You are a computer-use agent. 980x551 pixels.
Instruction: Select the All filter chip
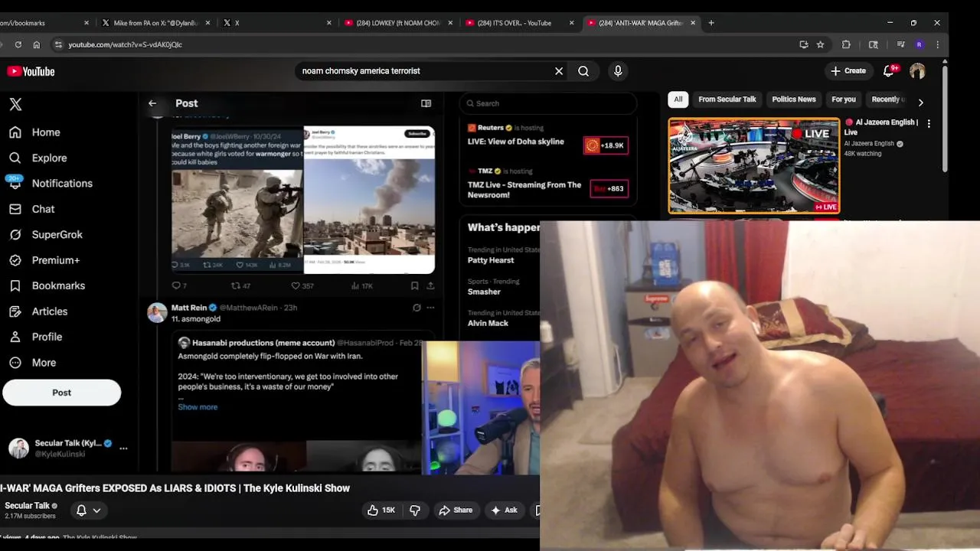pyautogui.click(x=678, y=99)
